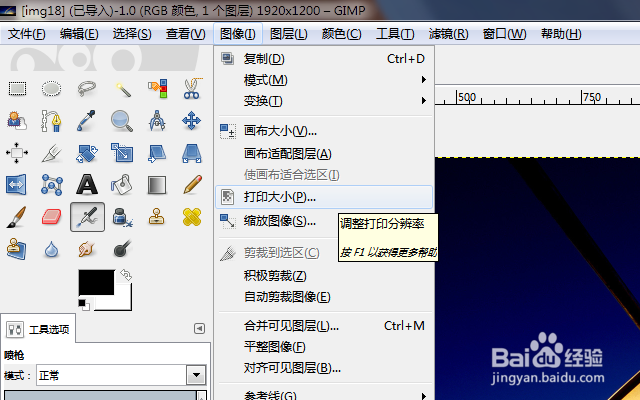Select the Perspective tool

(x=191, y=153)
